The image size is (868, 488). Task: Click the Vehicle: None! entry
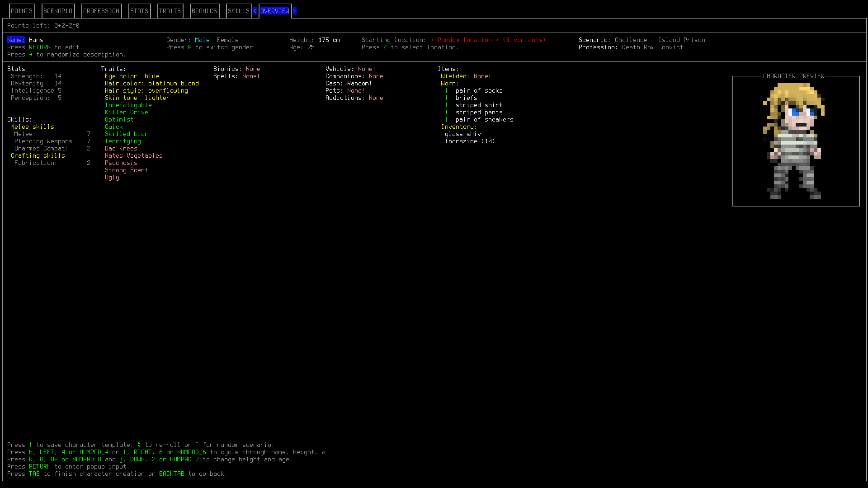(350, 69)
